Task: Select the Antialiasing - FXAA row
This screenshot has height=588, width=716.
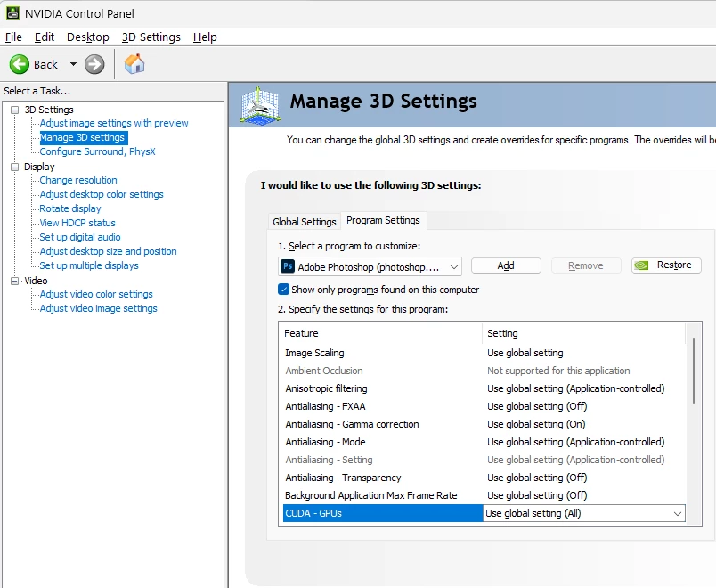Action: tap(484, 406)
